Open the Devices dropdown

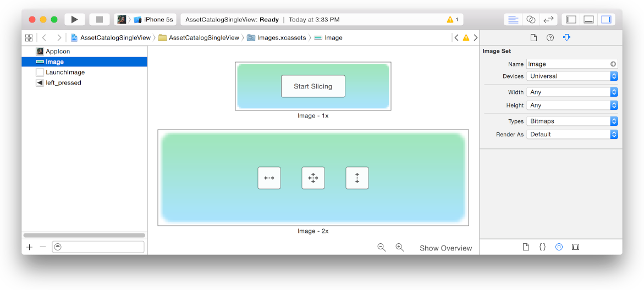point(572,76)
